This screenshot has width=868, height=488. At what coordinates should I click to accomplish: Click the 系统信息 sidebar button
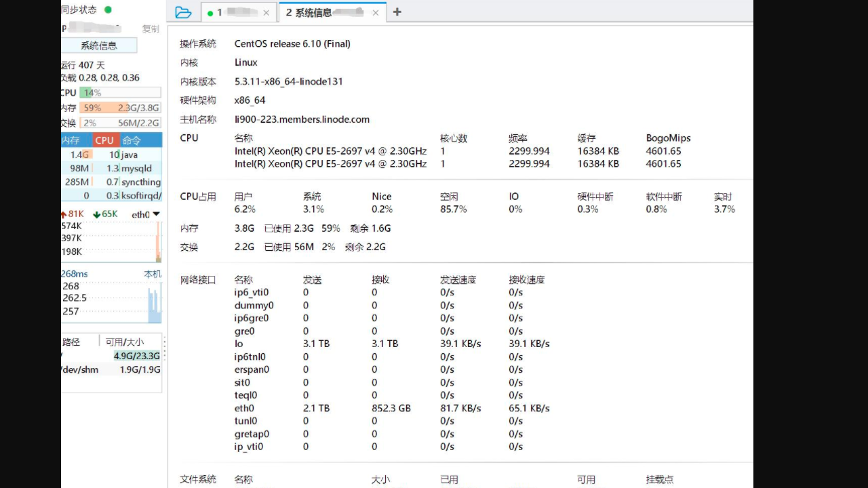pyautogui.click(x=99, y=45)
